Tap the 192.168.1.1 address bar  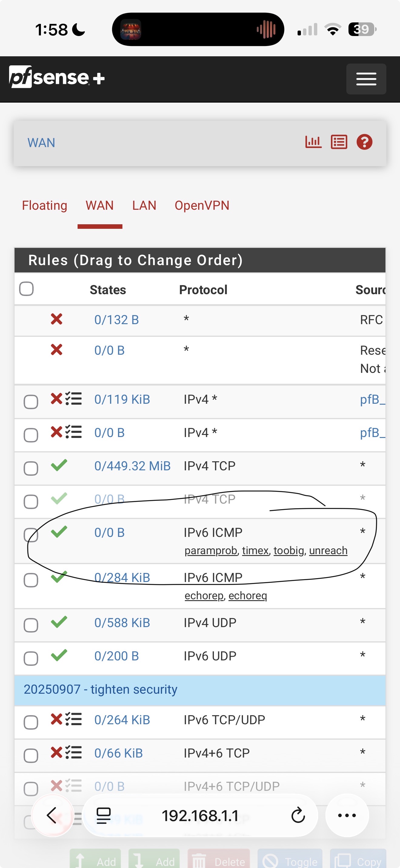[x=200, y=816]
